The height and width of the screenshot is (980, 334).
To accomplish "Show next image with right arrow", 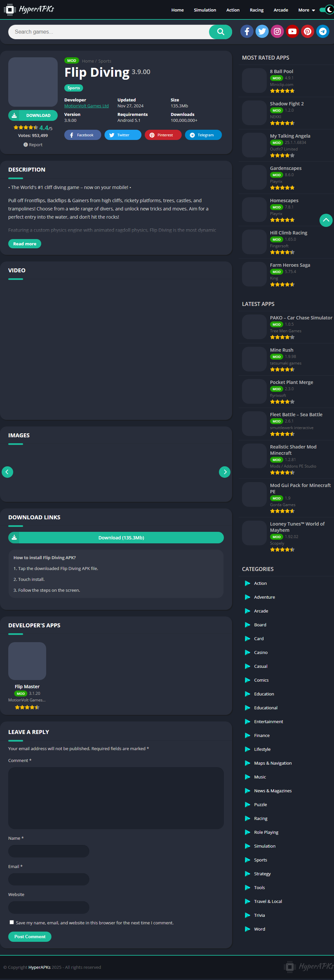I will (x=225, y=472).
